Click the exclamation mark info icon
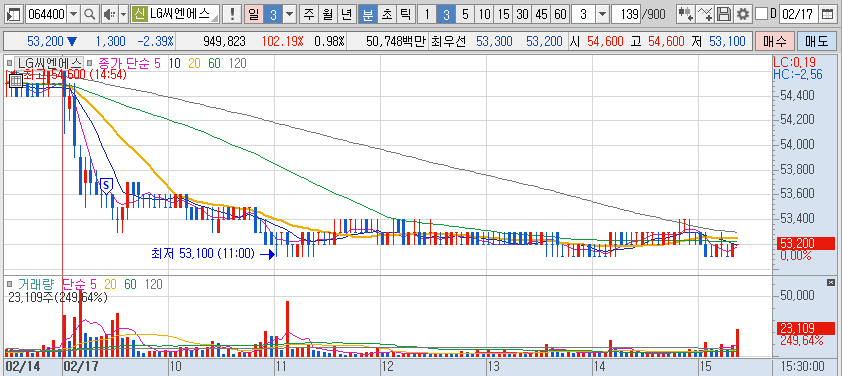The width and height of the screenshot is (842, 376). [231, 14]
